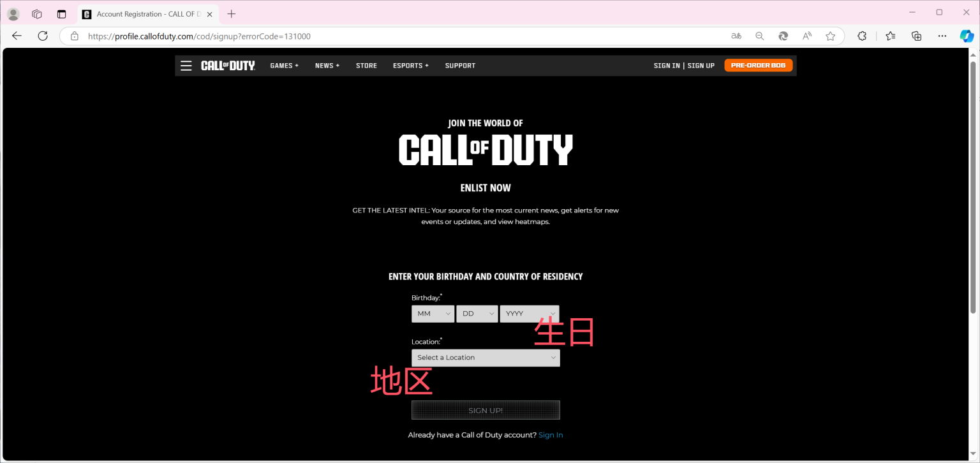980x463 pixels.
Task: Click the Sign In link
Action: [550, 434]
